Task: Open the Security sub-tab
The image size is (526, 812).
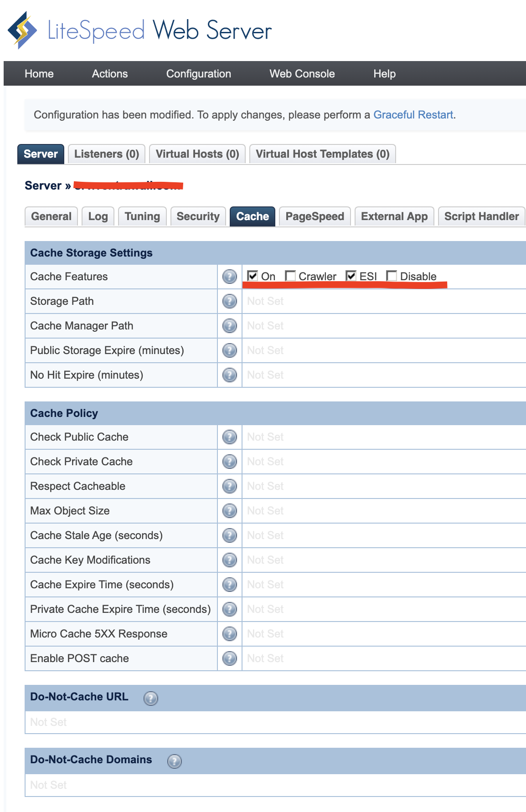Action: click(198, 216)
